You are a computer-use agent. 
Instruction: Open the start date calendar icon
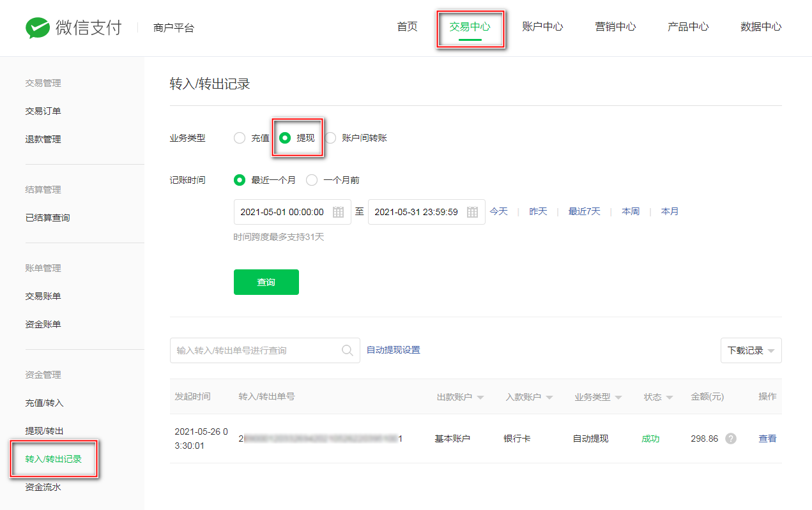click(339, 212)
